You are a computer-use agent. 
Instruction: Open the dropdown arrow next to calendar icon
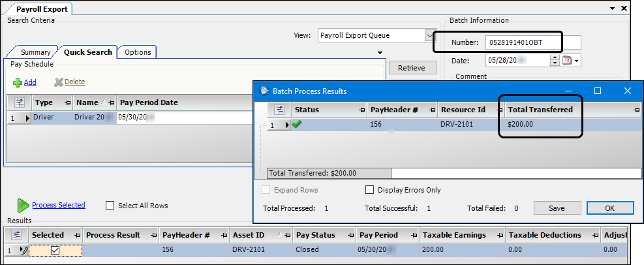[x=577, y=61]
